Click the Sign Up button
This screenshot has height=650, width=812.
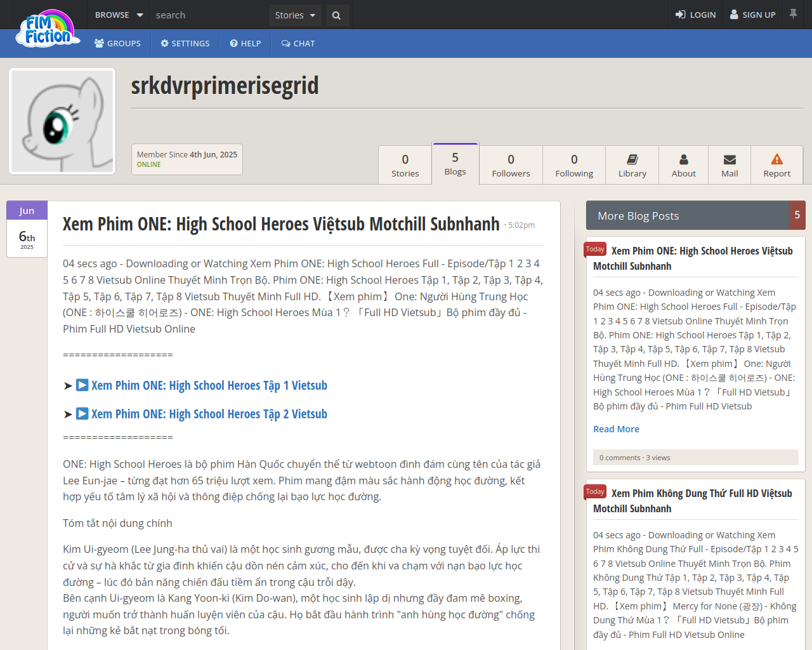pyautogui.click(x=753, y=15)
